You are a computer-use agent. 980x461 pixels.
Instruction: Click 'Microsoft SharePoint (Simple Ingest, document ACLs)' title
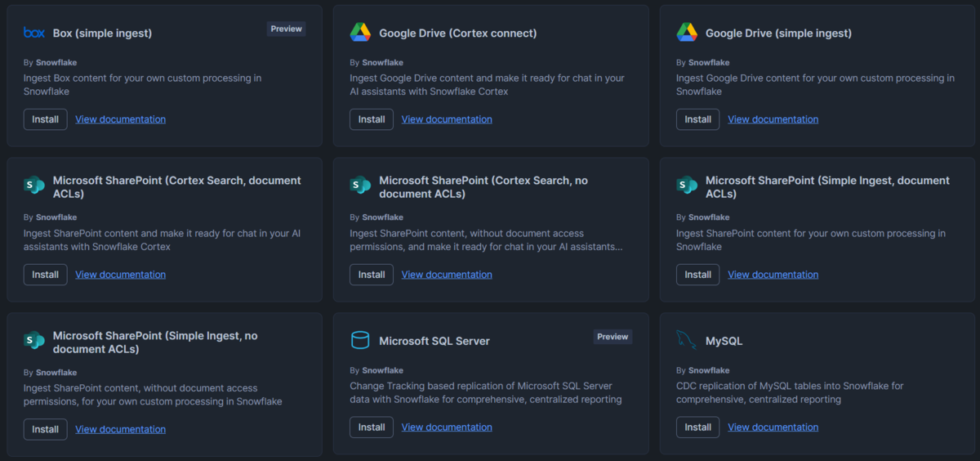[x=827, y=187]
